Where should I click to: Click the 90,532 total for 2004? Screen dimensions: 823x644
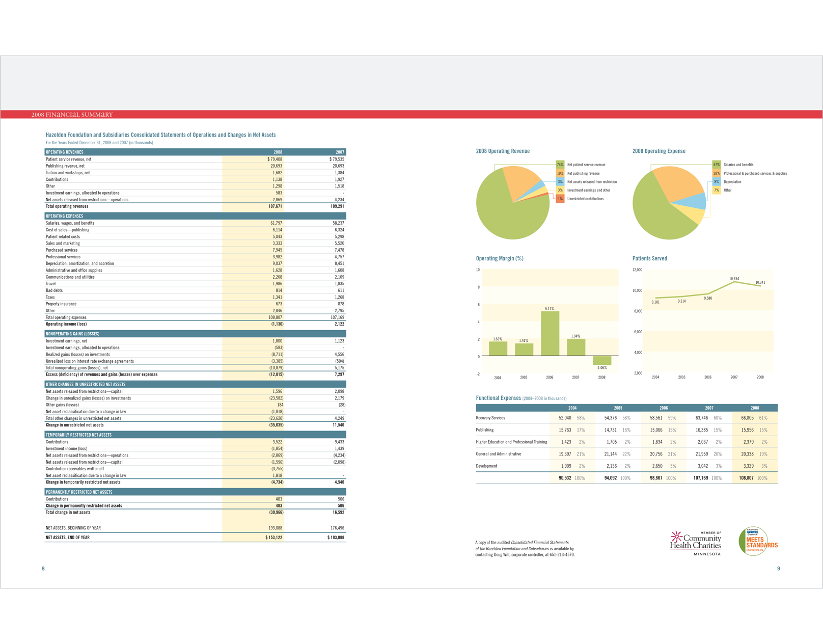pyautogui.click(x=565, y=478)
